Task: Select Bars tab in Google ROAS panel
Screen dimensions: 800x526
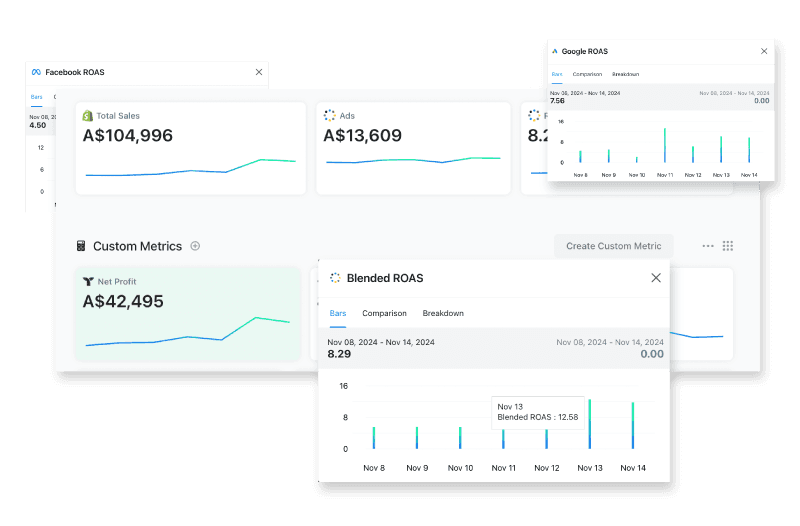Action: pos(557,74)
